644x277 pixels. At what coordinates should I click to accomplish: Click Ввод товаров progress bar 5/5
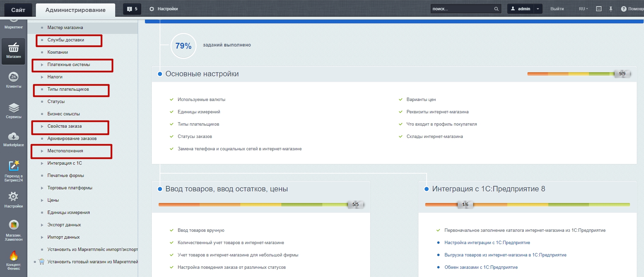point(261,205)
